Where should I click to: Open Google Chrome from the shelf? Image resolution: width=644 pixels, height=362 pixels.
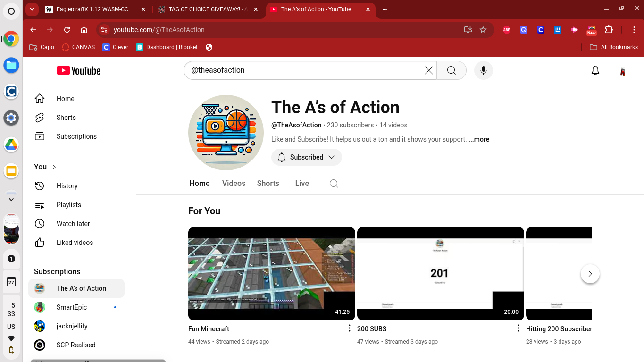point(11,39)
